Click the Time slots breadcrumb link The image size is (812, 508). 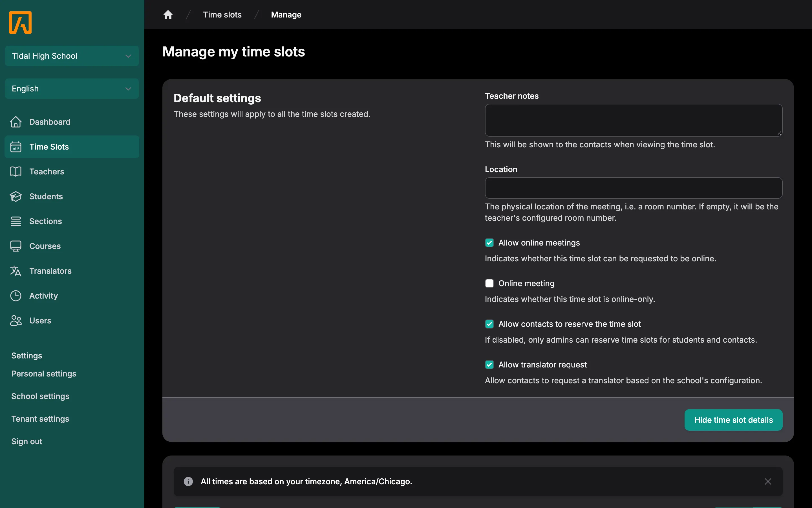[222, 15]
